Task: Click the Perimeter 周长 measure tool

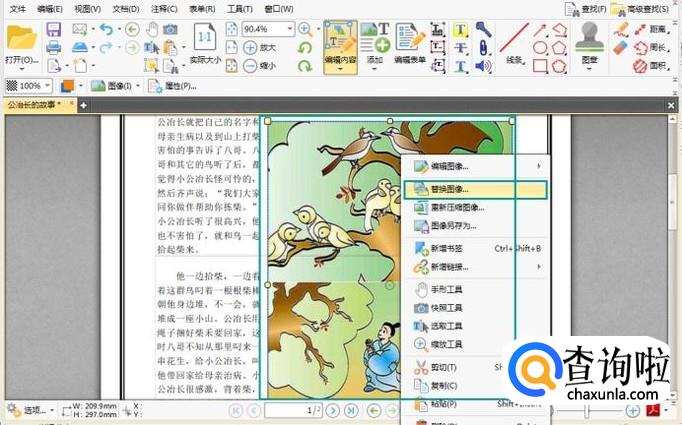Action: coord(651,47)
